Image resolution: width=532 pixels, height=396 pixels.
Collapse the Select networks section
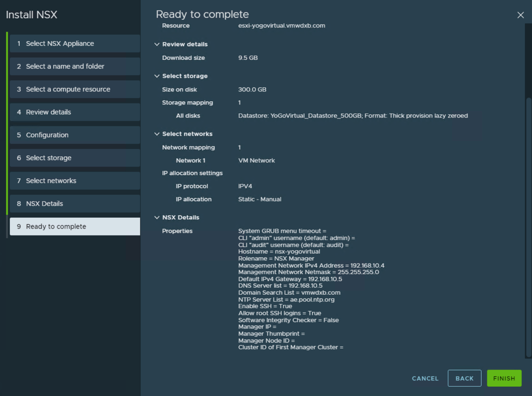pos(157,134)
